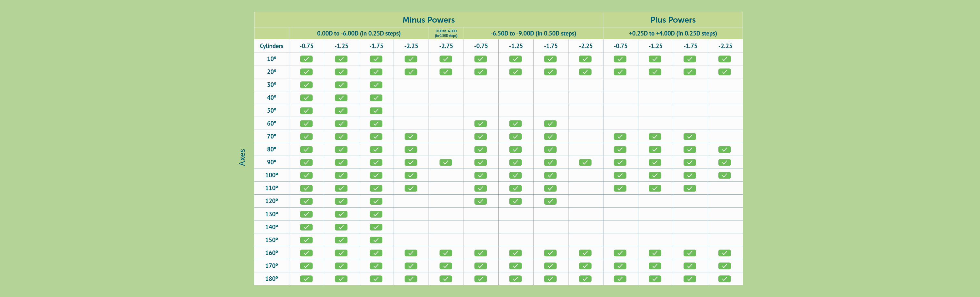The width and height of the screenshot is (980, 297).
Task: Click the 10° checkmark under -2.75 cylinder
Action: tap(445, 59)
